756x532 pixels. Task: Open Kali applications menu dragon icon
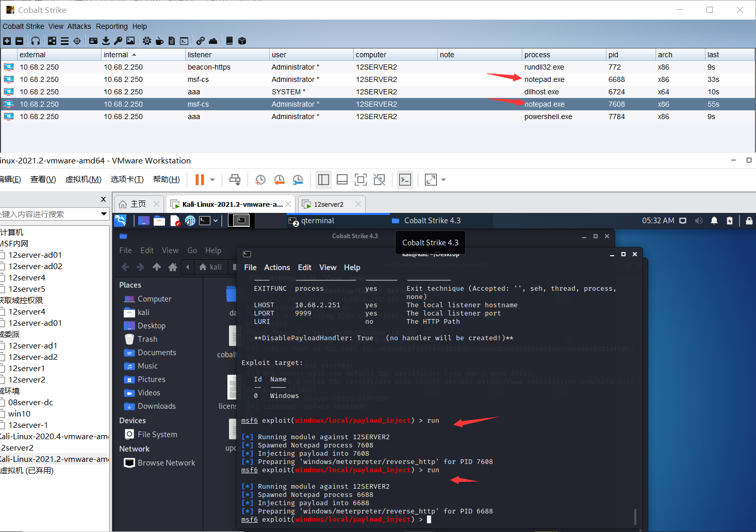point(120,221)
